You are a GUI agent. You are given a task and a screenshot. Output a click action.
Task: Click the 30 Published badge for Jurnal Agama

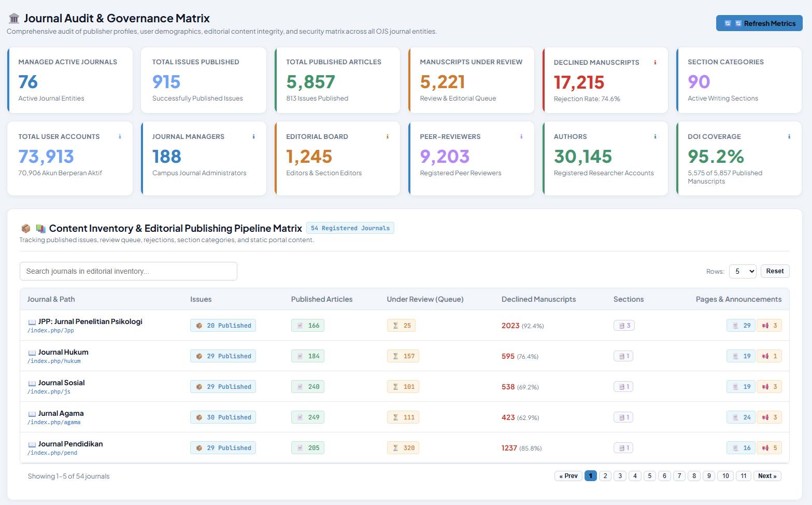pos(223,417)
